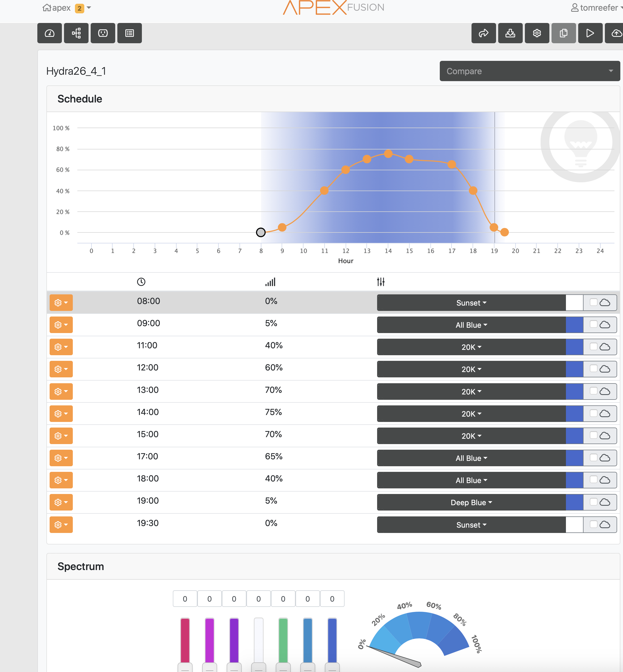Open the list view icon
The image size is (623, 672).
tap(129, 33)
